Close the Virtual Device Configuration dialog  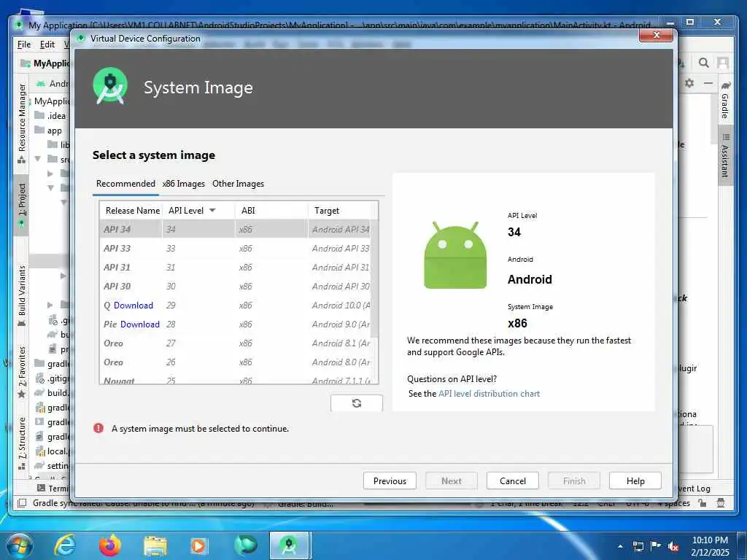click(x=656, y=35)
